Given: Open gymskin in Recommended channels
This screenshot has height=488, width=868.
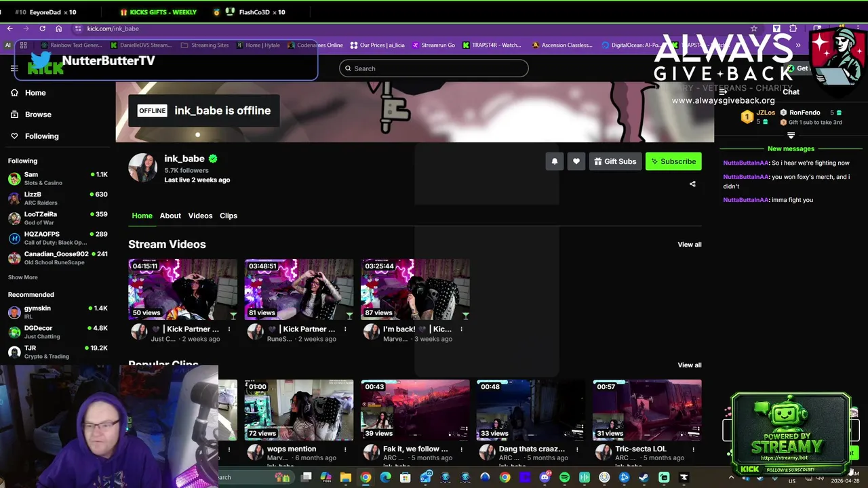Looking at the screenshot, I should tap(58, 312).
